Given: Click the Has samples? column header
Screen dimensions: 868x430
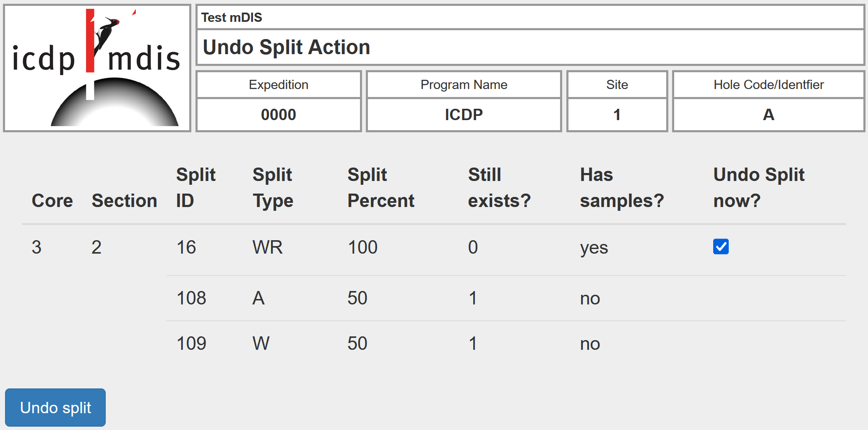Looking at the screenshot, I should tap(621, 187).
